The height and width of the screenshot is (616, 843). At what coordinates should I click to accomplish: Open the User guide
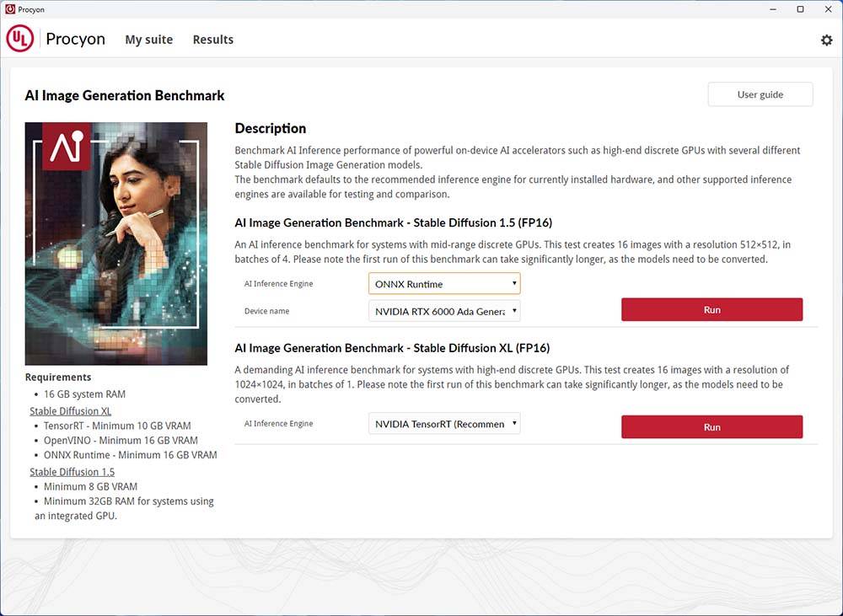(x=760, y=94)
